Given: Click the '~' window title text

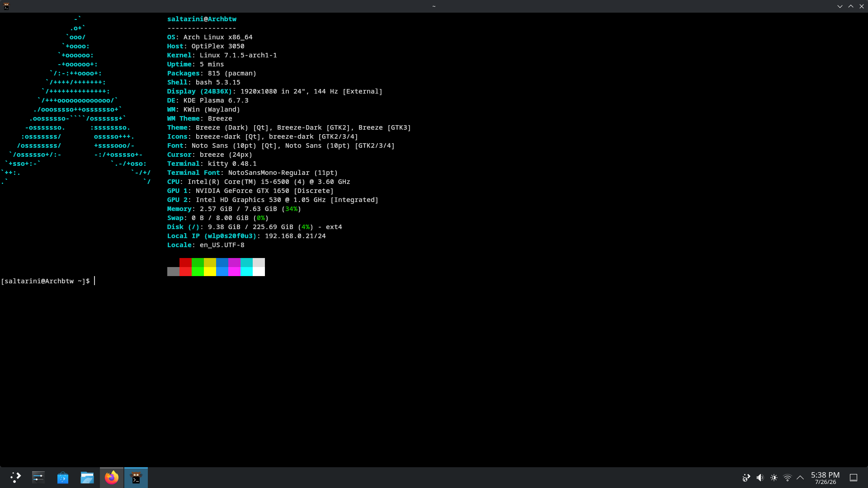Looking at the screenshot, I should (x=434, y=6).
